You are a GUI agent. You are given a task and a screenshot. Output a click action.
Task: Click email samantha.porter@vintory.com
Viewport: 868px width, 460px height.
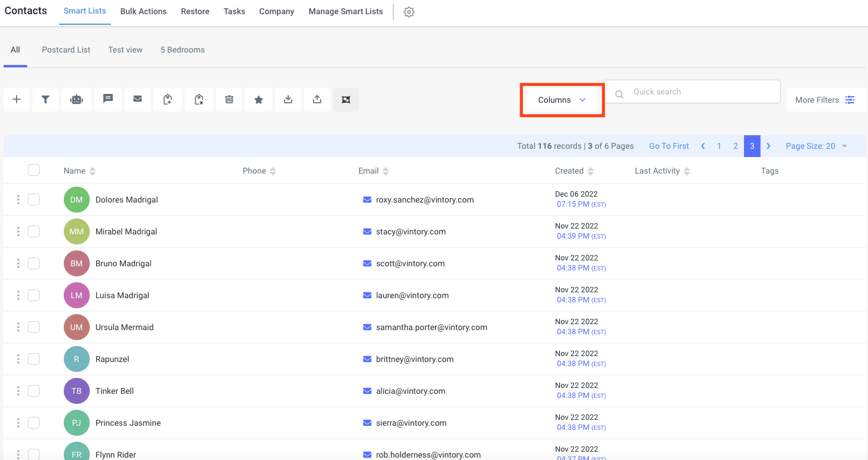point(432,327)
